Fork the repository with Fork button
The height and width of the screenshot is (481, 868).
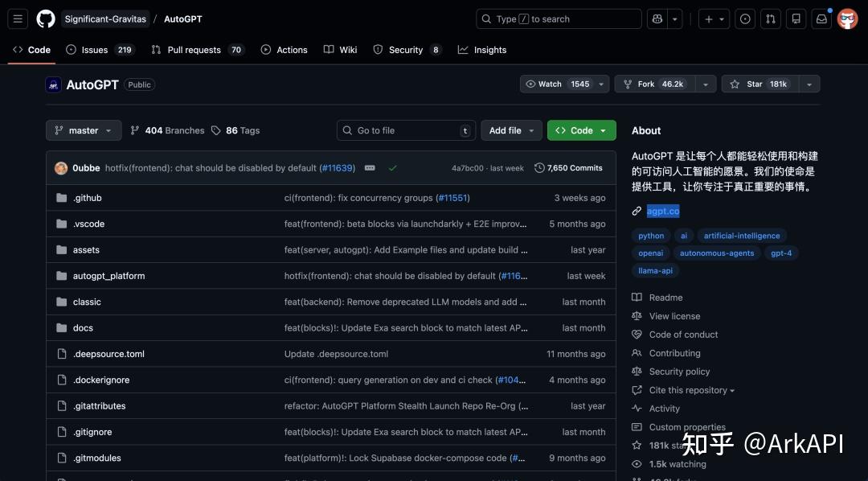655,84
